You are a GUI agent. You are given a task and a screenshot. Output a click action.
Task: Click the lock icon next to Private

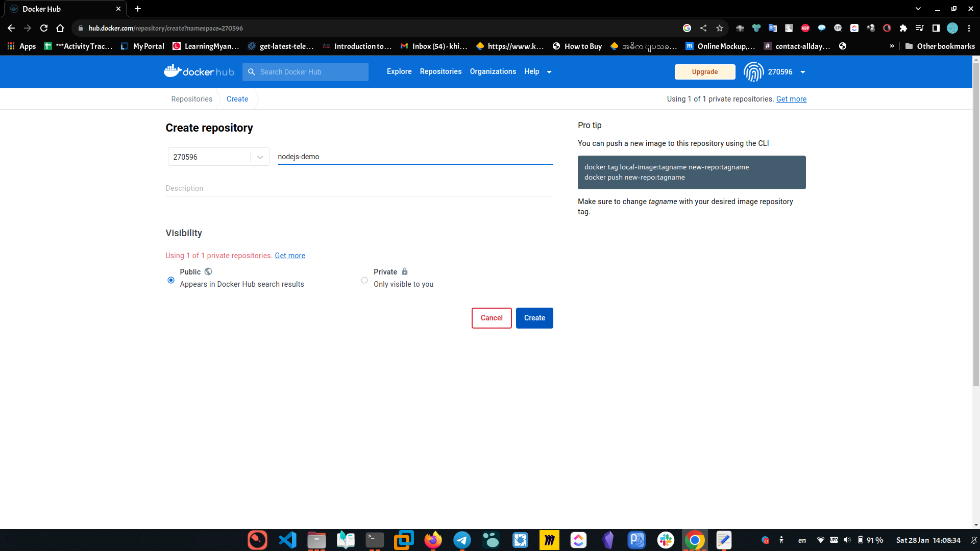click(x=405, y=271)
